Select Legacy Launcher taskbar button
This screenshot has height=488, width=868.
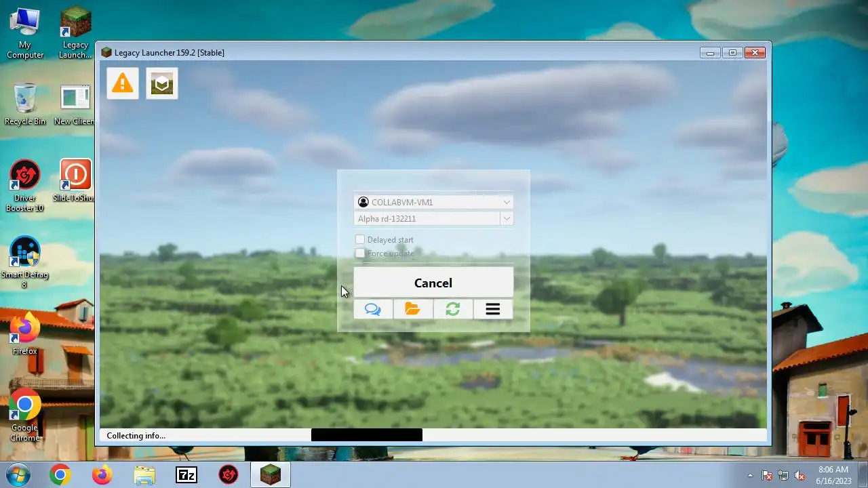click(271, 475)
